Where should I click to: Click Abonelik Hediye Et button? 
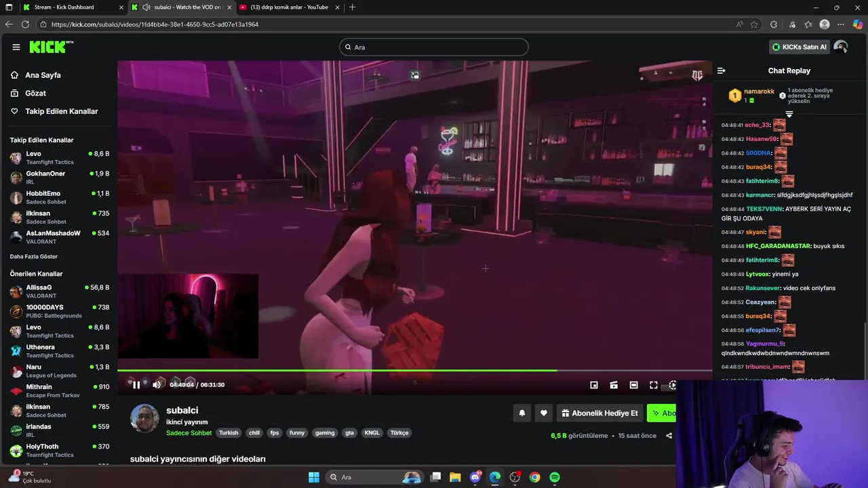[x=599, y=413]
